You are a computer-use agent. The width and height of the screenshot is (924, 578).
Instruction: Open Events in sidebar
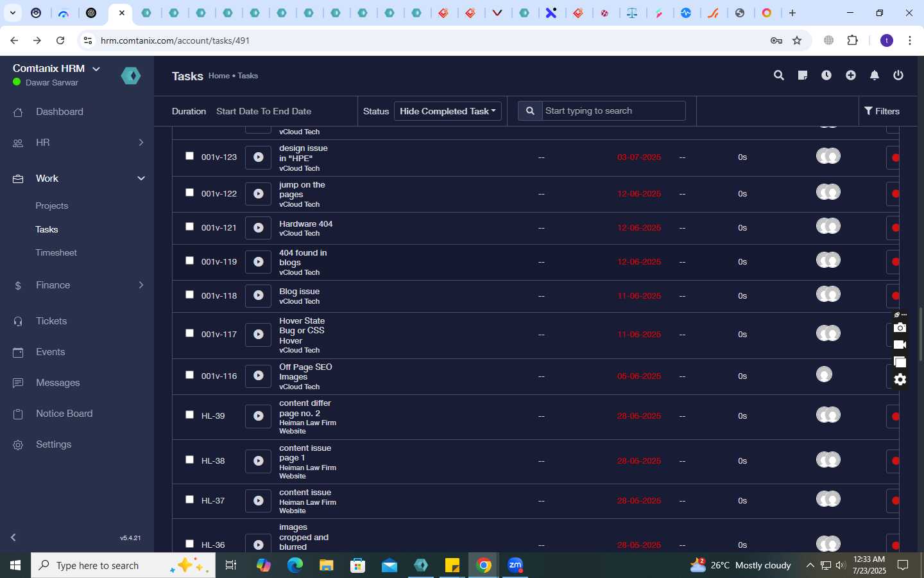[51, 352]
